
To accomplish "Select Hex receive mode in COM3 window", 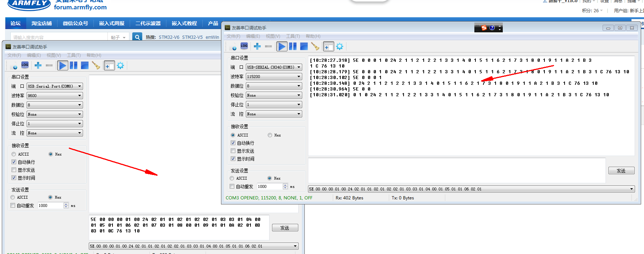I will (270, 135).
